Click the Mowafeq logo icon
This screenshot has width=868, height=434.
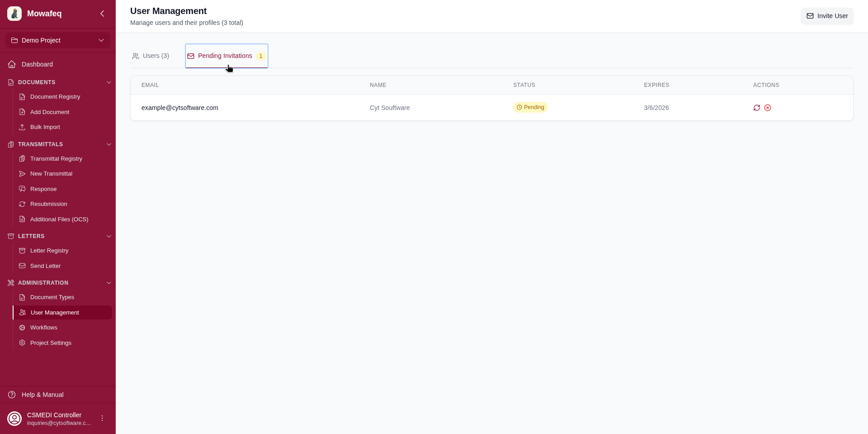14,14
